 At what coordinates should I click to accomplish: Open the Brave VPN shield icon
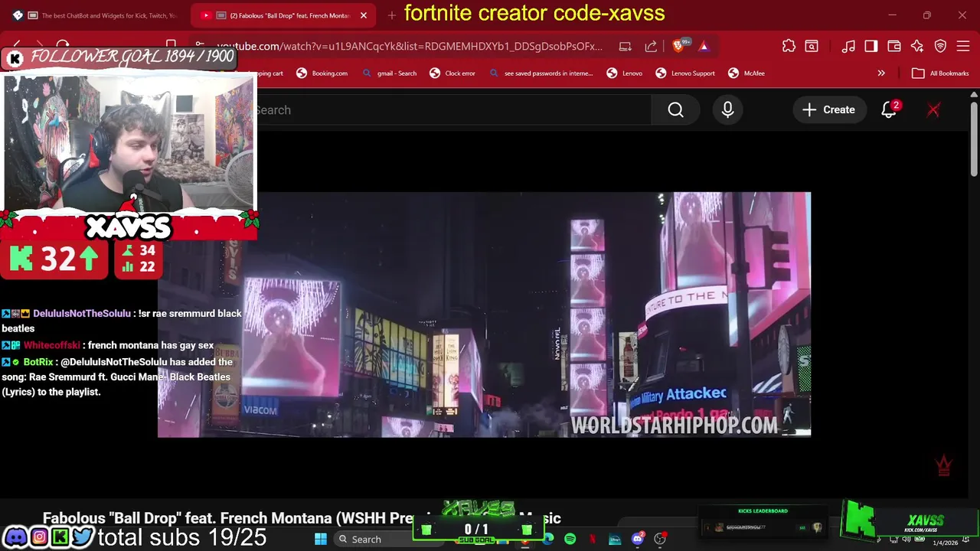point(940,46)
